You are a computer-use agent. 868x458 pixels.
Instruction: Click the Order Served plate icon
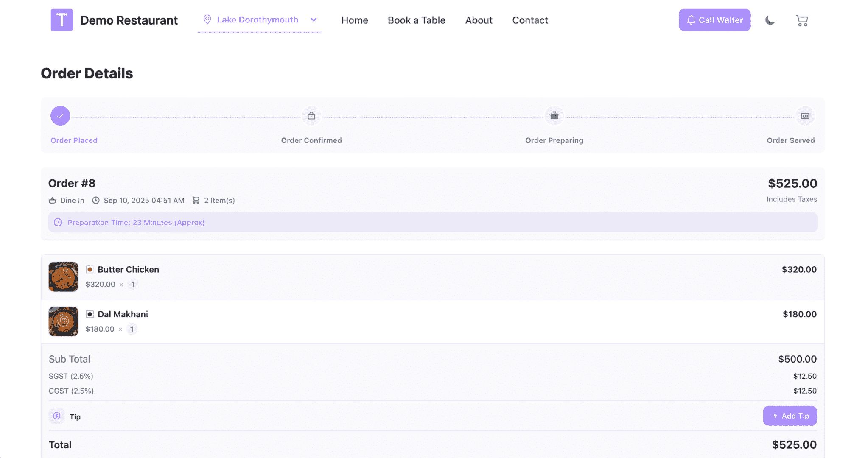click(804, 115)
